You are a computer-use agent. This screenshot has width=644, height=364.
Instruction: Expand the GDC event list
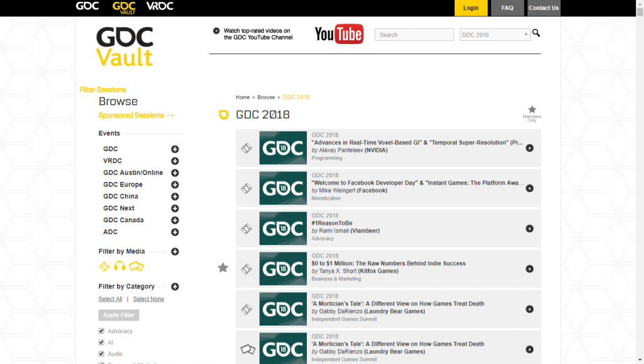175,149
